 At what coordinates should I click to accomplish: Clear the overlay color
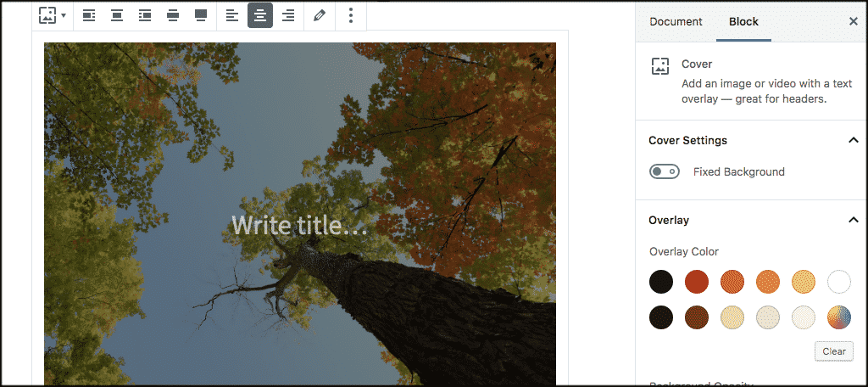point(834,351)
